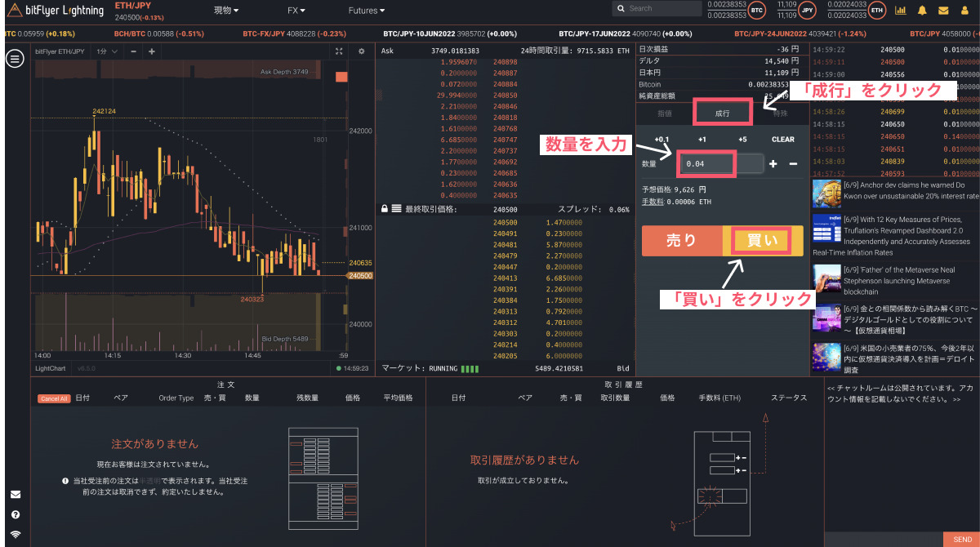Click Cancel All orders button
Viewport: 980px width, 547px height.
click(54, 398)
